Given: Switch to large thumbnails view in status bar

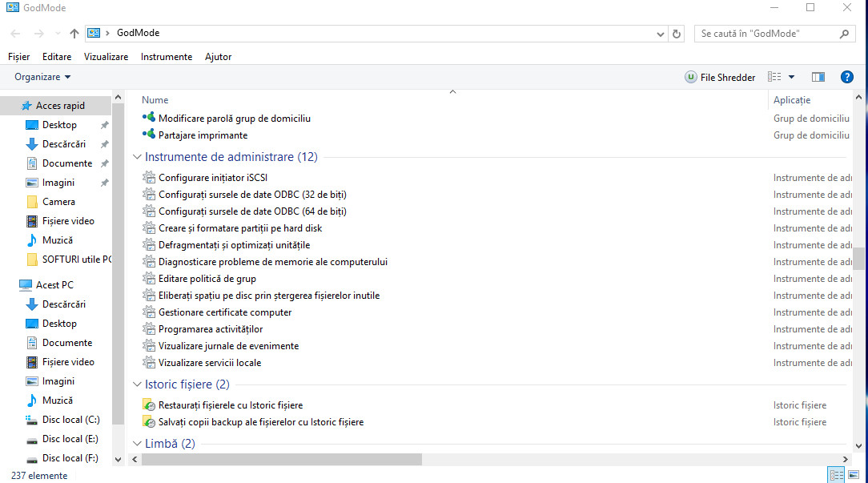Looking at the screenshot, I should (x=854, y=474).
